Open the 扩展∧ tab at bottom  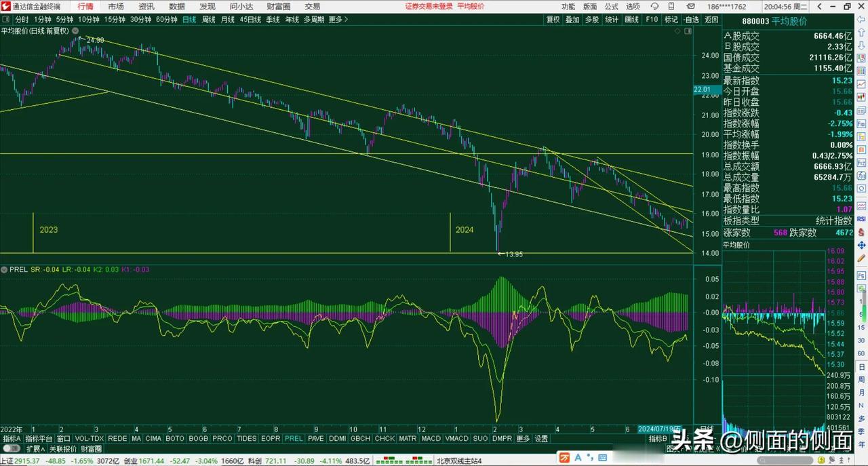(36, 449)
